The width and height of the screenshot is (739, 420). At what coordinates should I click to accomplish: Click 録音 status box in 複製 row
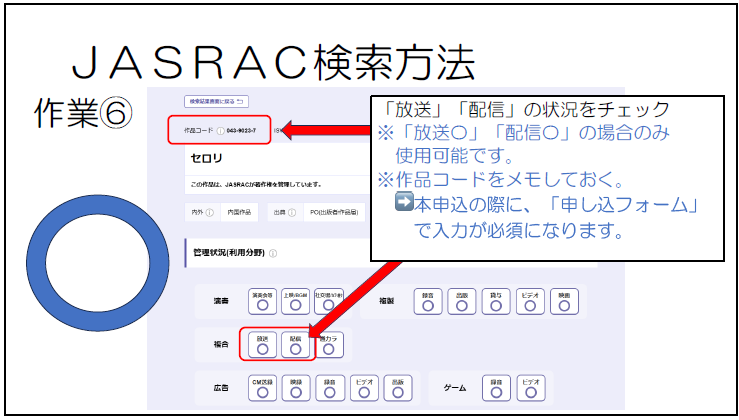428,301
